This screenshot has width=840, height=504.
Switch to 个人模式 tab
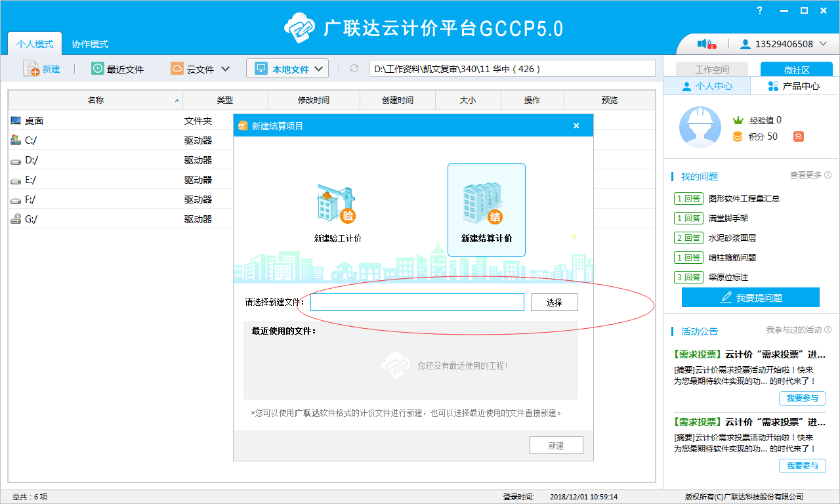pos(35,44)
